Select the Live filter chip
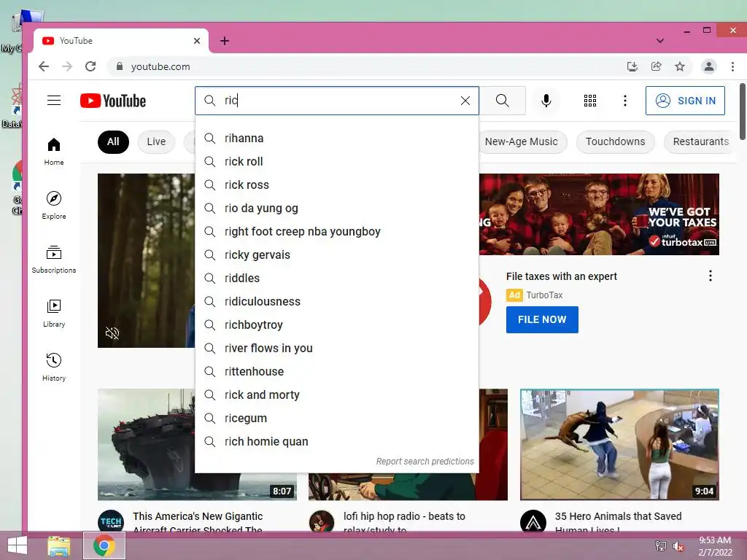This screenshot has width=747, height=560. [x=156, y=142]
